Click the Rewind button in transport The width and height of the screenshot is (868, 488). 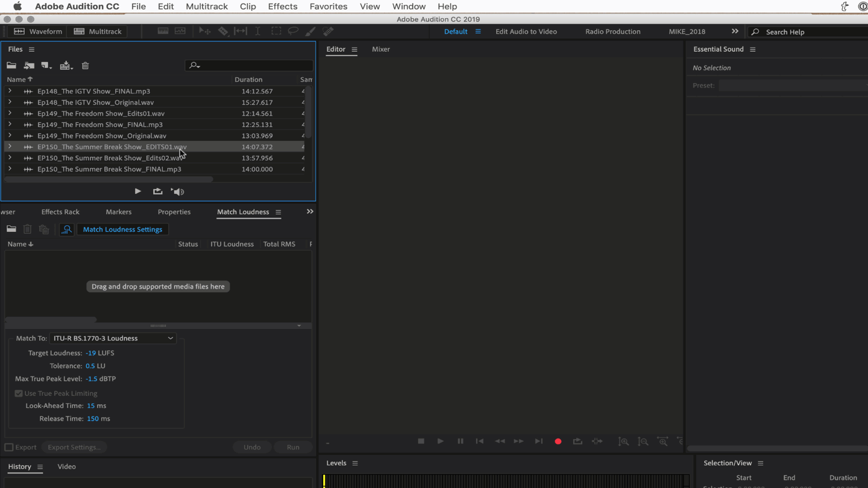pyautogui.click(x=500, y=442)
